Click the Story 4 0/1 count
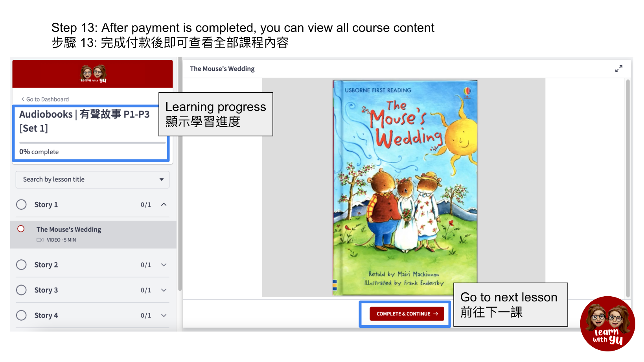The image size is (644, 362). coord(146,315)
